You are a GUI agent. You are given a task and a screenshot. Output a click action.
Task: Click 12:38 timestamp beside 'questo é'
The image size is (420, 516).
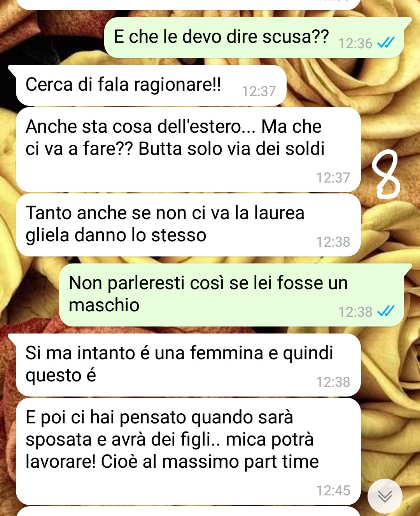point(333,382)
